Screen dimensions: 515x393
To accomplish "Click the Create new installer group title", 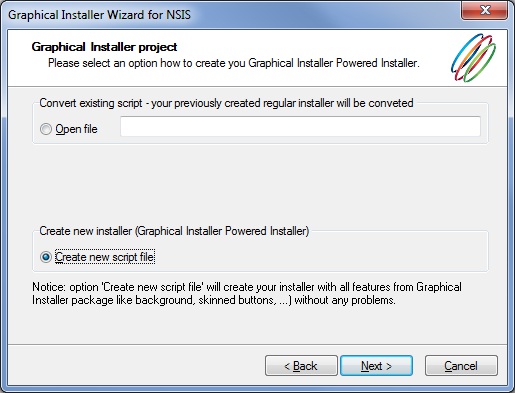I will click(x=174, y=231).
